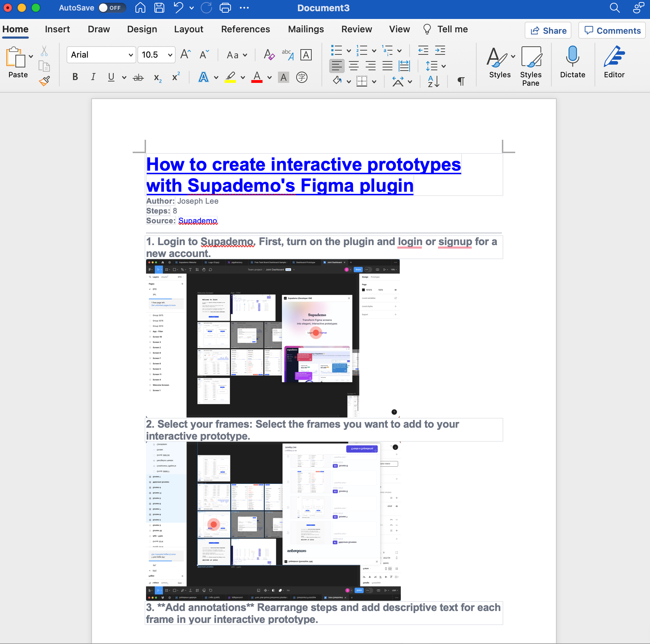Image resolution: width=650 pixels, height=644 pixels.
Task: Open the more options ellipsis in title bar
Action: point(244,8)
